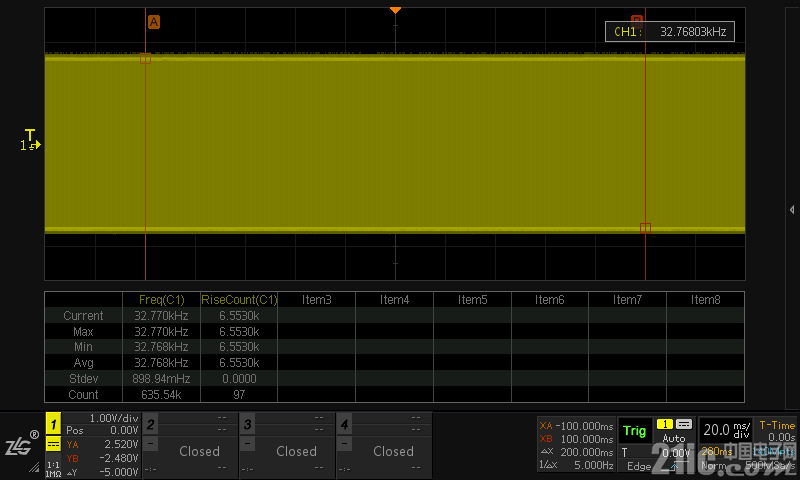Click the ΔX 200.000ms readout
This screenshot has width=800, height=480.
576,452
